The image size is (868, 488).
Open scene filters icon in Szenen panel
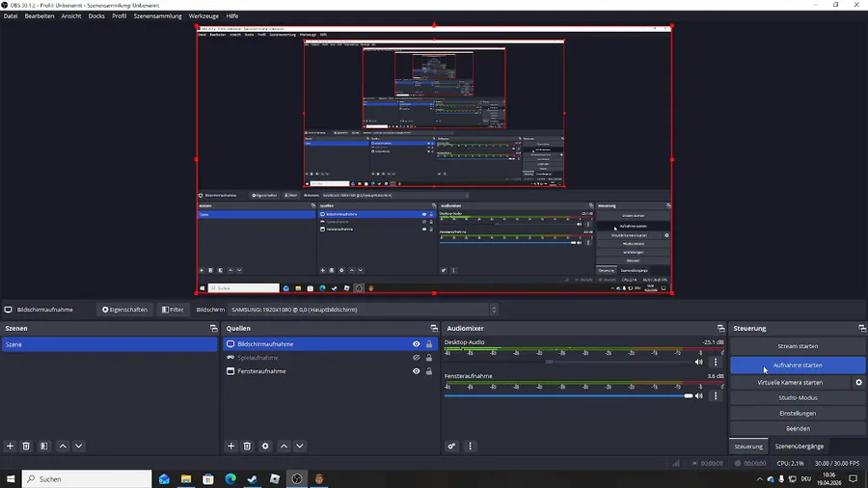[44, 446]
